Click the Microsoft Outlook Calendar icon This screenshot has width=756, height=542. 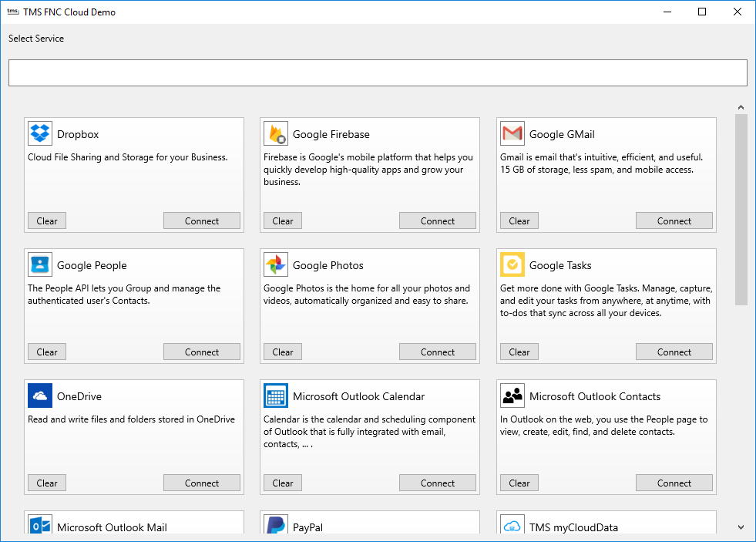coord(276,396)
